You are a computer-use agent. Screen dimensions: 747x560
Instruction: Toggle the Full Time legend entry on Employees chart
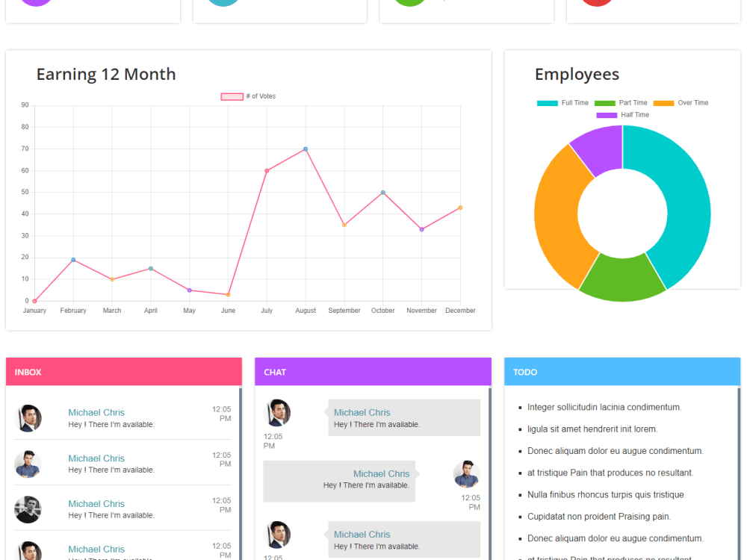click(x=563, y=102)
